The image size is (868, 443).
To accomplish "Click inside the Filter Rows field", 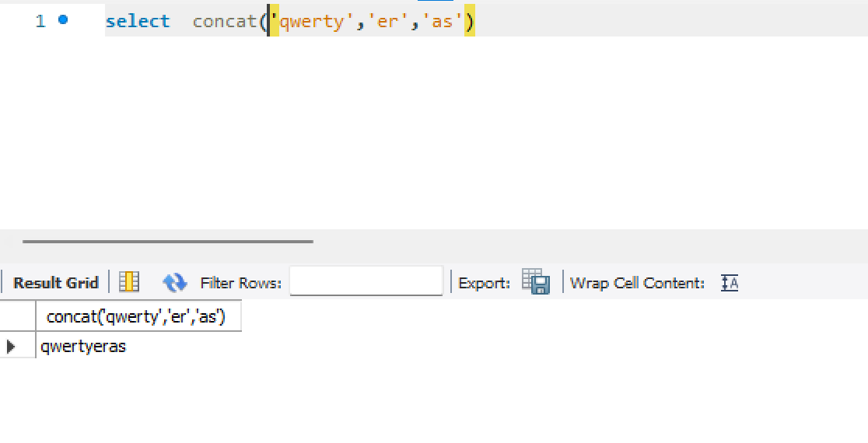I will pos(366,281).
